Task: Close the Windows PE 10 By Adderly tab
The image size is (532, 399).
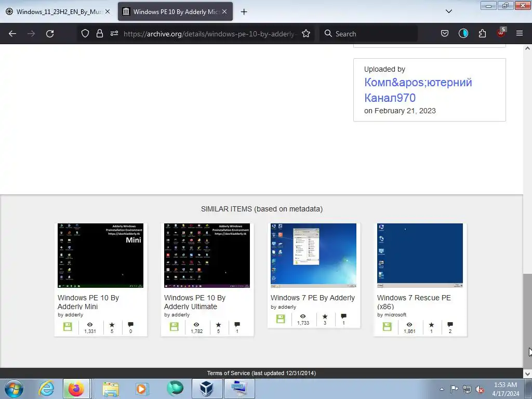Action: coord(224,11)
